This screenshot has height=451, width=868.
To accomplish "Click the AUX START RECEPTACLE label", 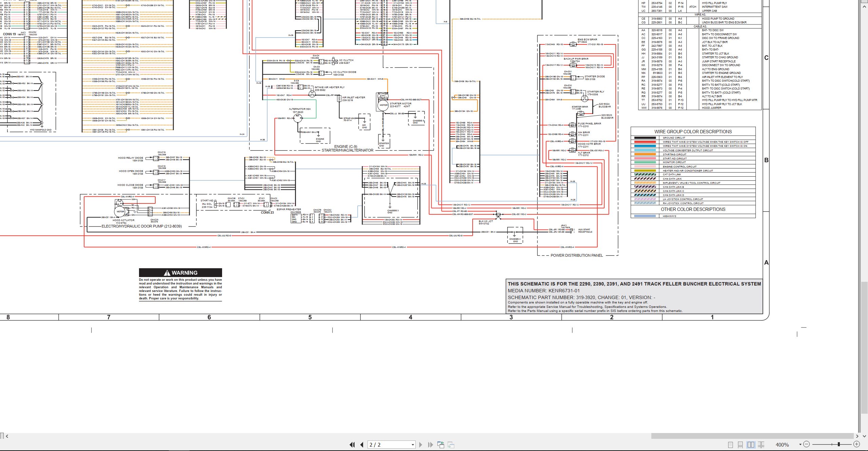I will [x=585, y=231].
